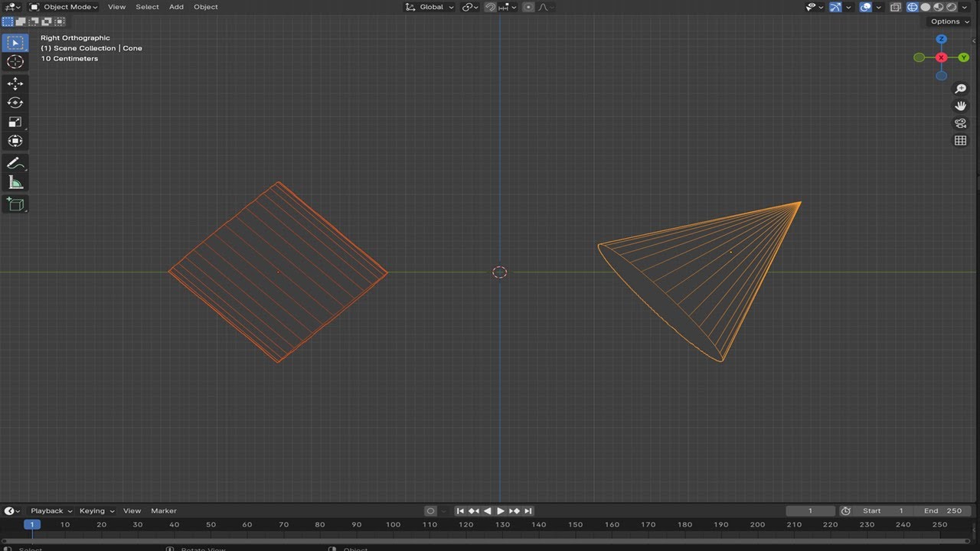Open the editor type menu icon
Viewport: 980px width, 551px height.
(12, 7)
